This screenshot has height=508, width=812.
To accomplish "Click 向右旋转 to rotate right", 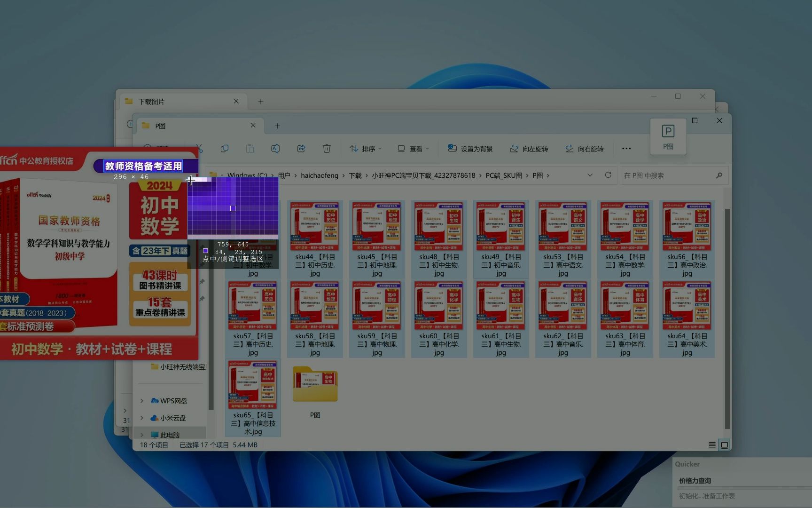I will [x=585, y=149].
